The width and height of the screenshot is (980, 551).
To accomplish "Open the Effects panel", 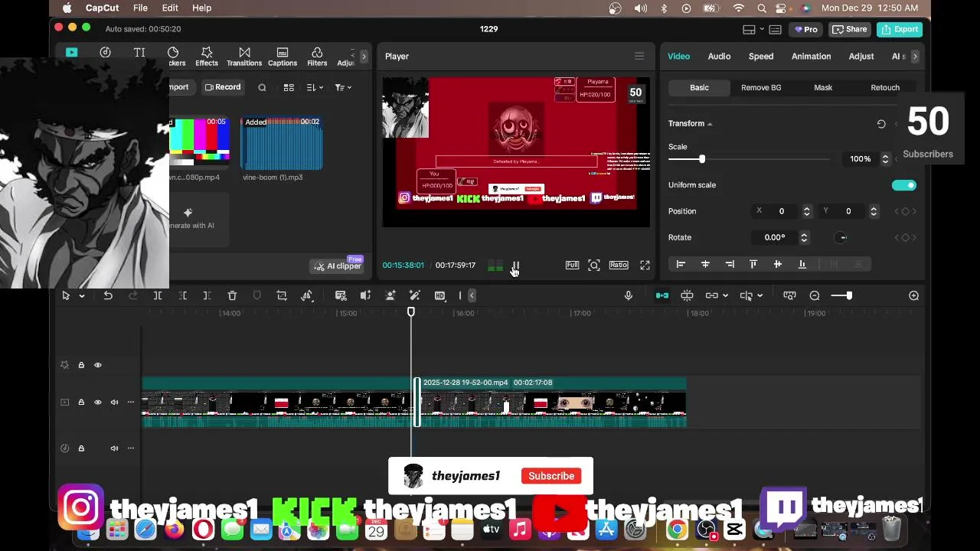I will tap(207, 57).
